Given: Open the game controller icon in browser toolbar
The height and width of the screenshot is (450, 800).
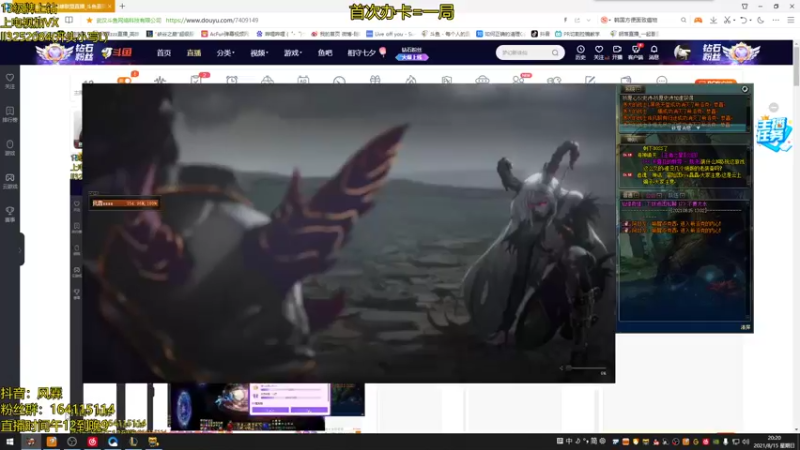Looking at the screenshot, I should 698,20.
